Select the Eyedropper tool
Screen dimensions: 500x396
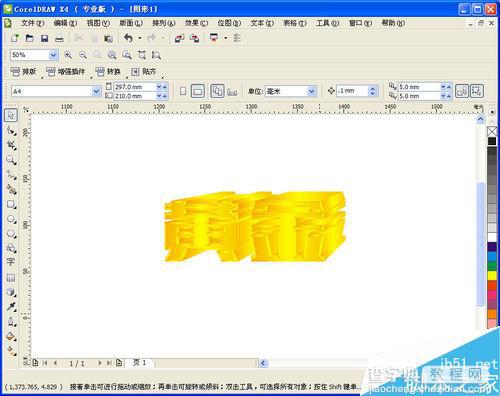pos(11,307)
